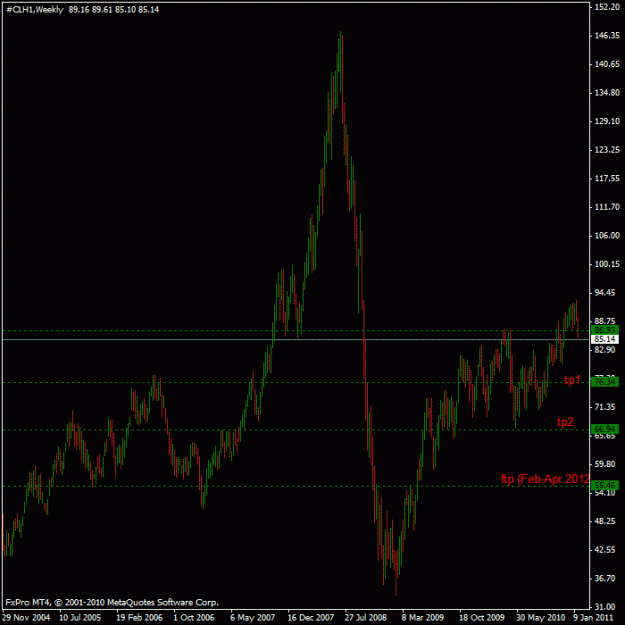Viewport: 625px width, 625px height.
Task: Click the 1 Oct 2006 date label
Action: point(194,618)
